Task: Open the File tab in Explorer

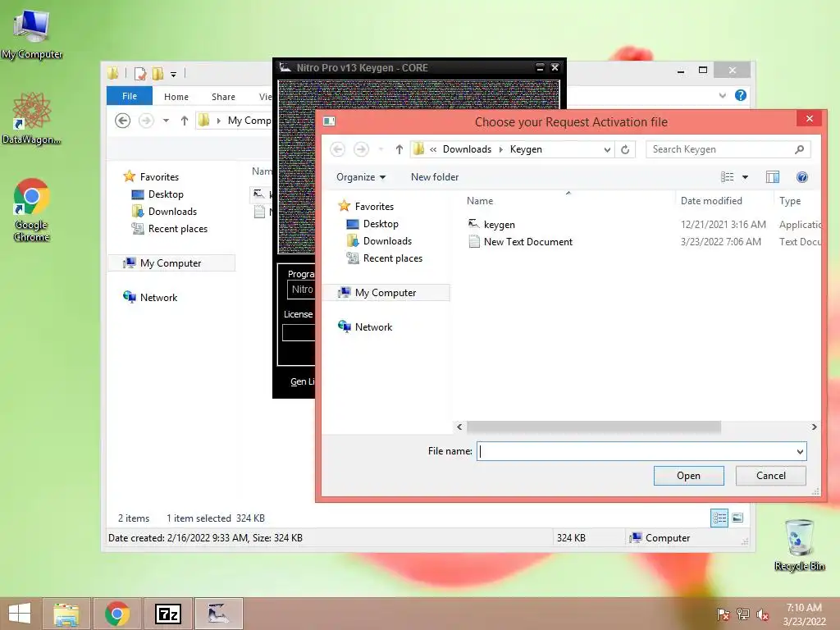Action: (x=130, y=96)
